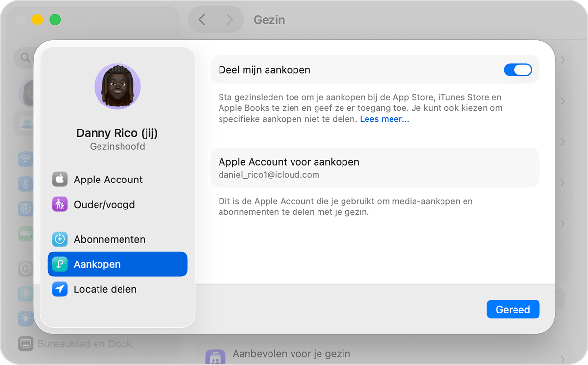The height and width of the screenshot is (365, 588).
Task: Open Locatie delen via its navigation arrow icon
Action: click(59, 289)
